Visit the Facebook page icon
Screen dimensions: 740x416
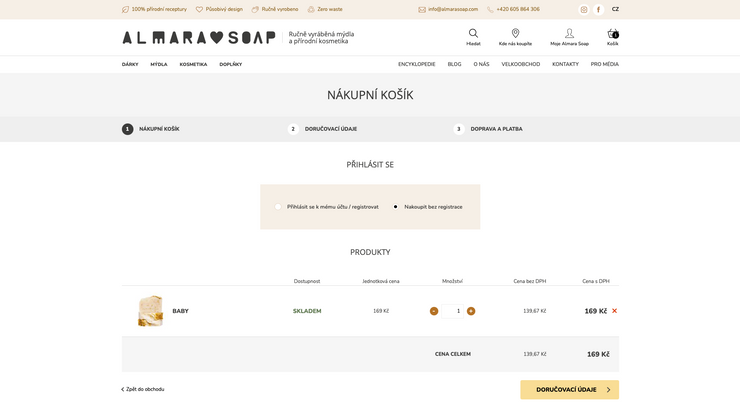pyautogui.click(x=599, y=9)
